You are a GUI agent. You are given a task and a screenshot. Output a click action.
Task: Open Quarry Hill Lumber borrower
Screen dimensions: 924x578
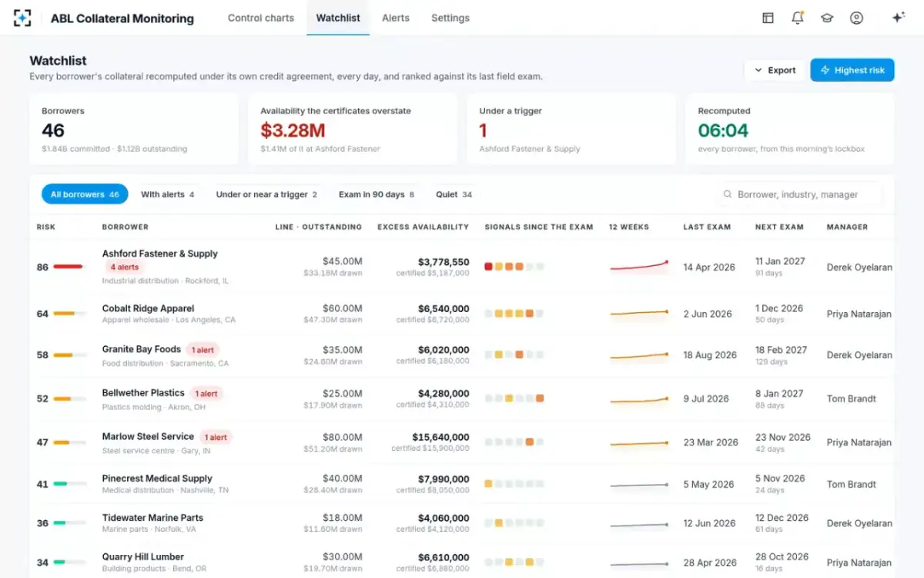point(143,556)
